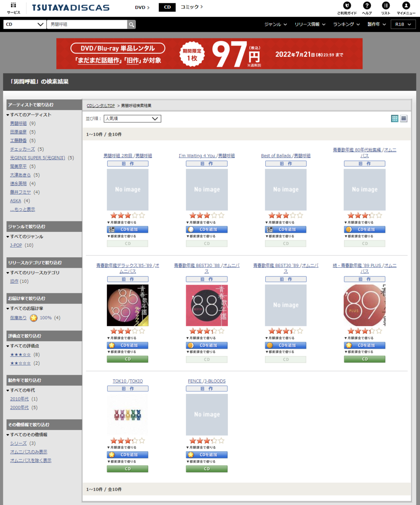Open the ヘルプ help icon
The image size is (420, 505).
point(367,5)
